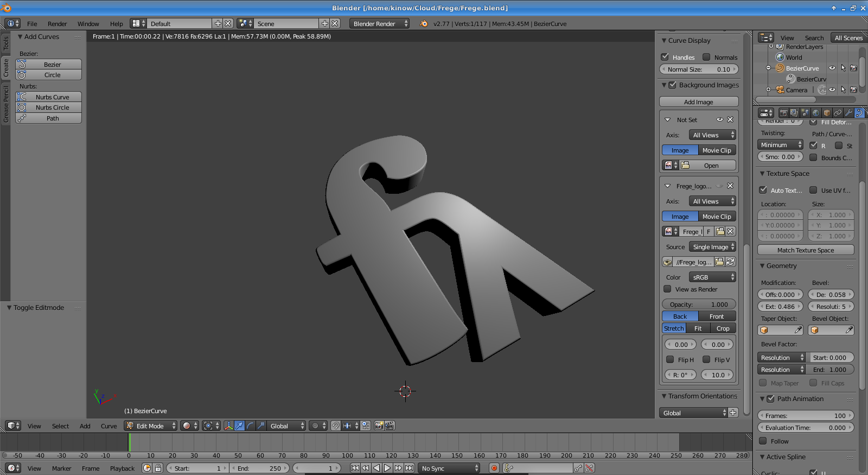Viewport: 868px width, 475px height.
Task: Toggle the Normals checkbox
Action: [x=706, y=57]
